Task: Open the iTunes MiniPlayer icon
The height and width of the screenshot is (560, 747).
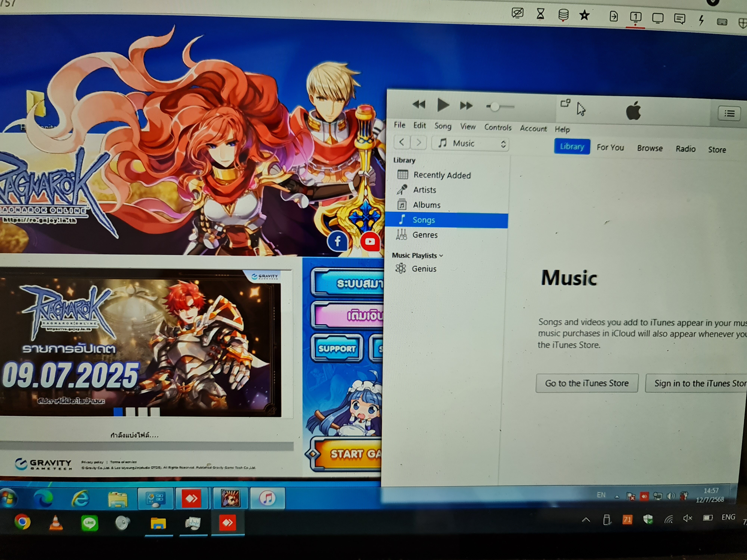Action: pyautogui.click(x=565, y=103)
